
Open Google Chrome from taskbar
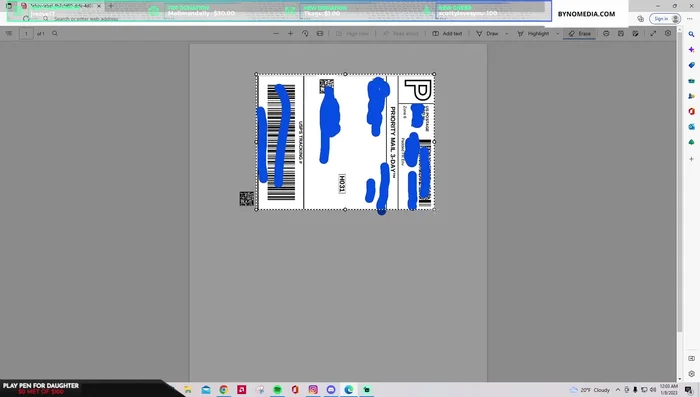[224, 390]
